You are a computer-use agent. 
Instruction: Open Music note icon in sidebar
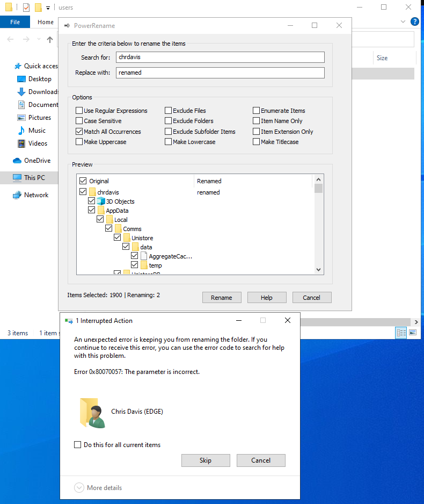pyautogui.click(x=21, y=131)
